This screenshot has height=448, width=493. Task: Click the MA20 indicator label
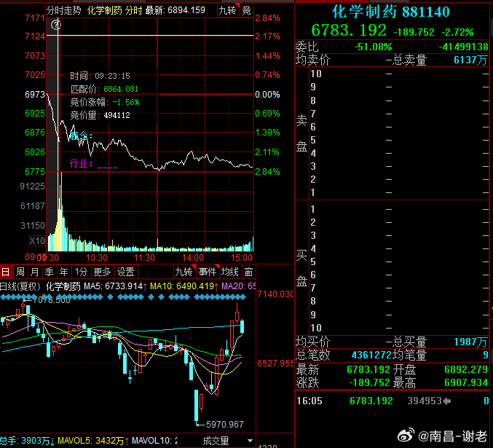(238, 286)
